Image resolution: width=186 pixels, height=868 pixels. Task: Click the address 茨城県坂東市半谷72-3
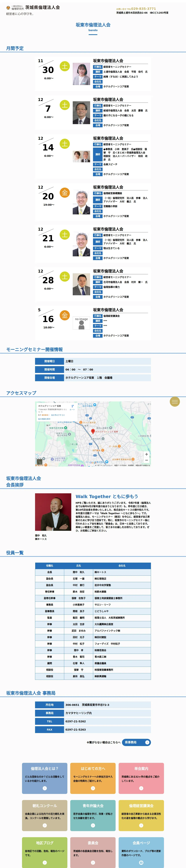point(95,705)
